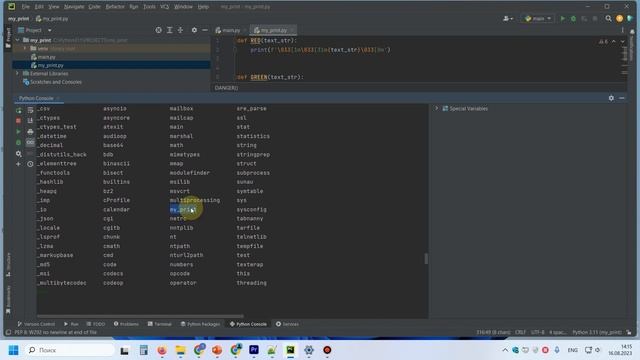This screenshot has height=360, width=640.
Task: Open the Navigate menu
Action: pyautogui.click(x=74, y=7)
